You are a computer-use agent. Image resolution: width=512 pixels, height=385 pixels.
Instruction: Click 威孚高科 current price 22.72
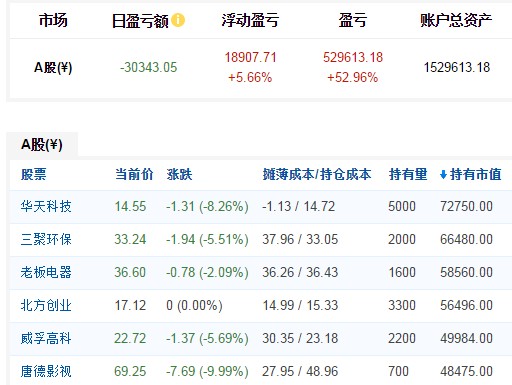tap(130, 338)
